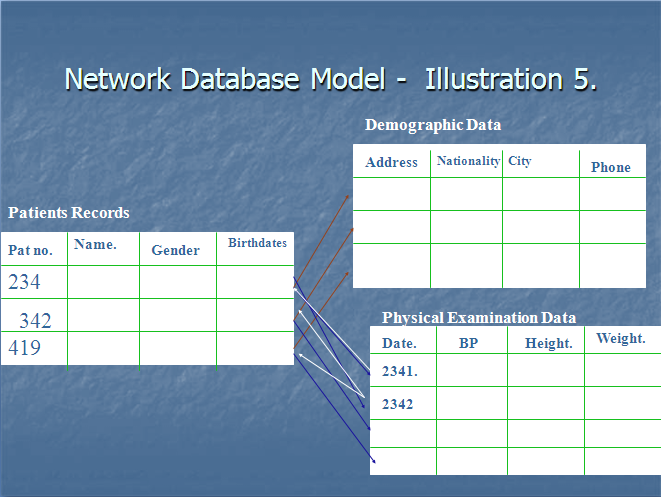The width and height of the screenshot is (661, 497).
Task: Click the Birthdates column header
Action: pos(257,243)
